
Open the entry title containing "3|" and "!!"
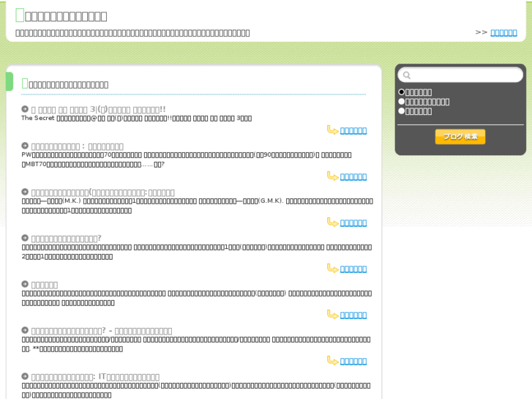click(x=98, y=109)
